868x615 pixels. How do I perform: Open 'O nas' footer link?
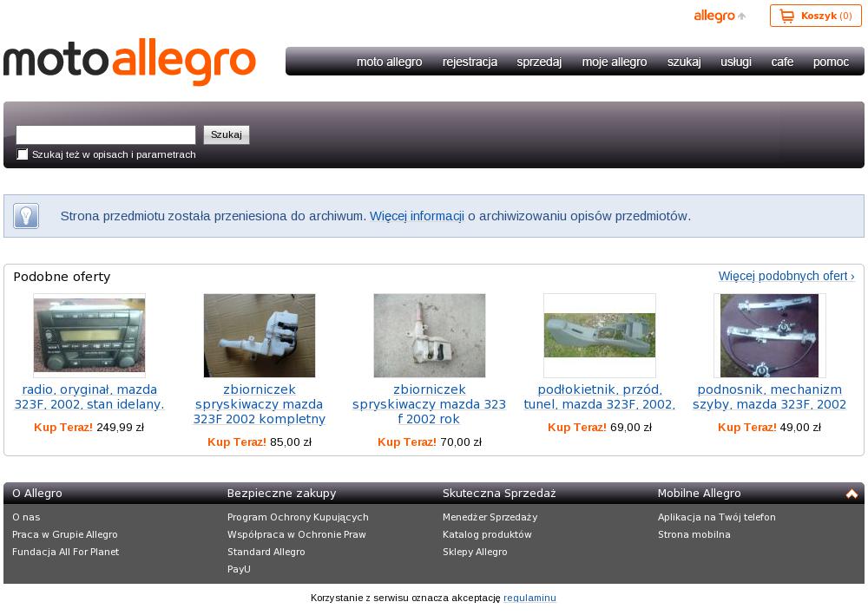click(26, 517)
